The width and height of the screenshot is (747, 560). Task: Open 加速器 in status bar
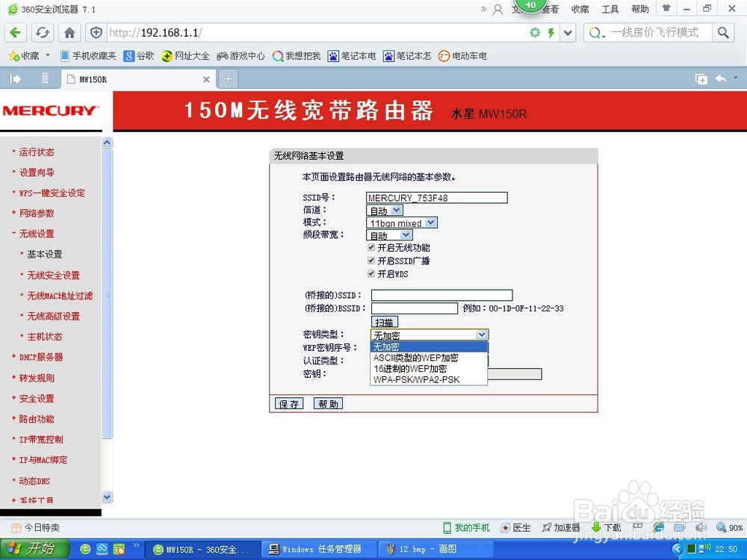point(561,528)
